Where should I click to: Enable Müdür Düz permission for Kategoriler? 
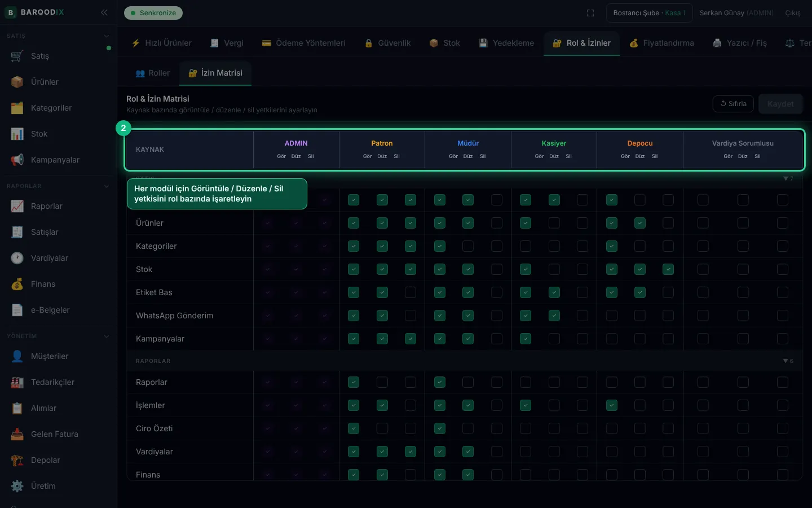[x=468, y=246]
